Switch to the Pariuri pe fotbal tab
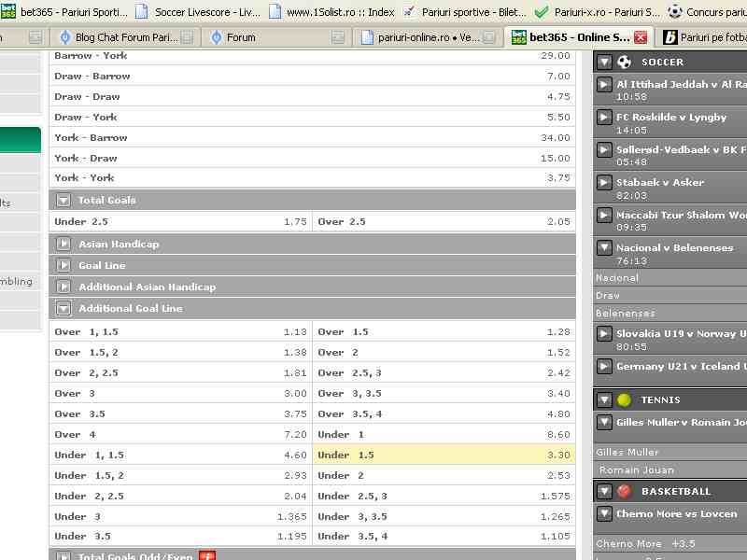This screenshot has width=747, height=560. [x=704, y=37]
